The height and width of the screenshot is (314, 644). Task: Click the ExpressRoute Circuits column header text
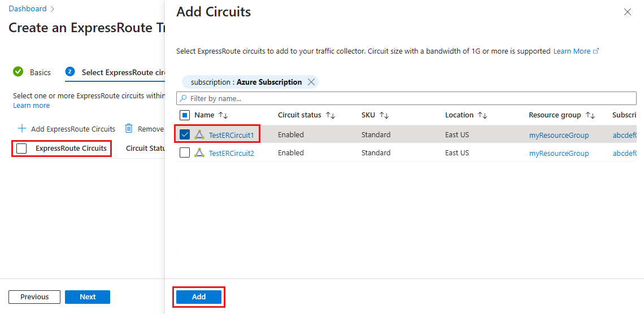tap(71, 148)
